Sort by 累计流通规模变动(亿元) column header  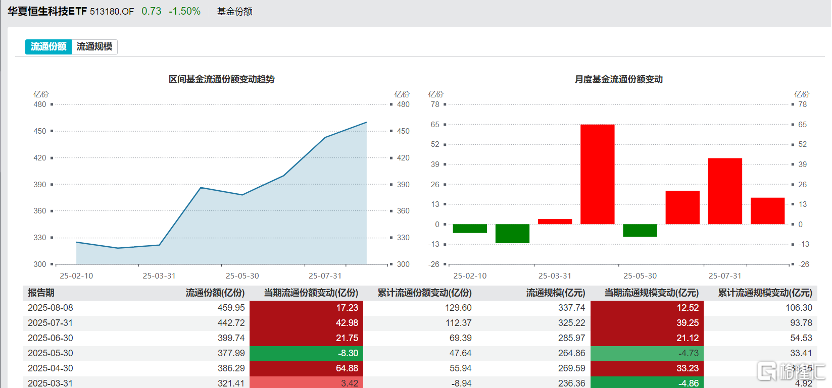(x=765, y=293)
